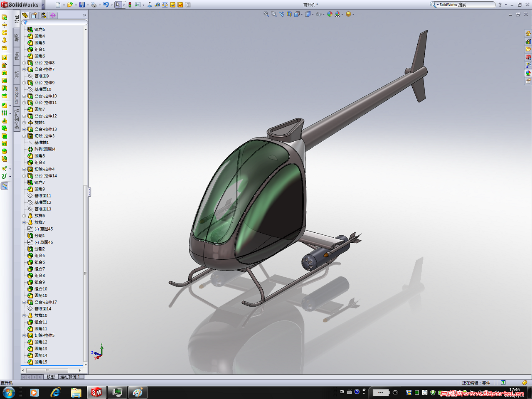The height and width of the screenshot is (399, 532).
Task: Click the Zoom to Fit icon
Action: click(x=266, y=14)
